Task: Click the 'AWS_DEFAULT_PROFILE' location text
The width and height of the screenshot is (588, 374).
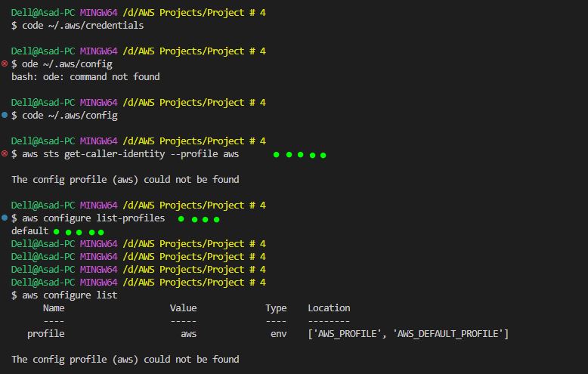Action: (x=447, y=334)
